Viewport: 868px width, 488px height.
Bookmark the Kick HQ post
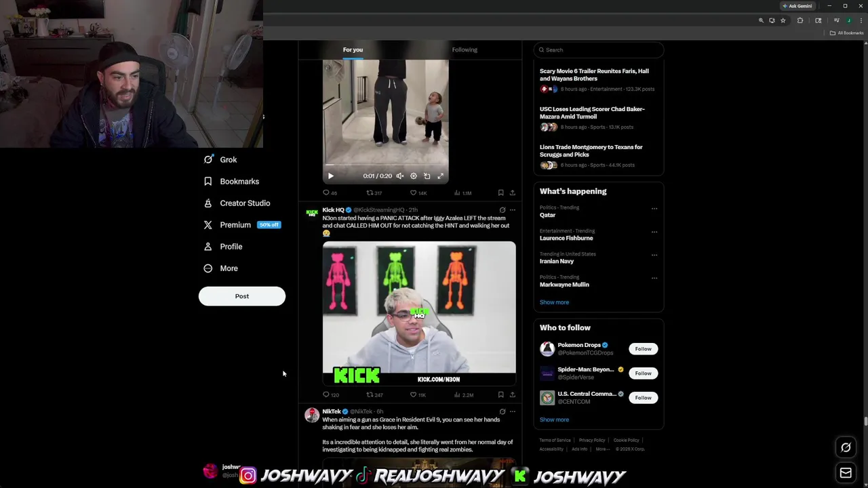point(500,395)
